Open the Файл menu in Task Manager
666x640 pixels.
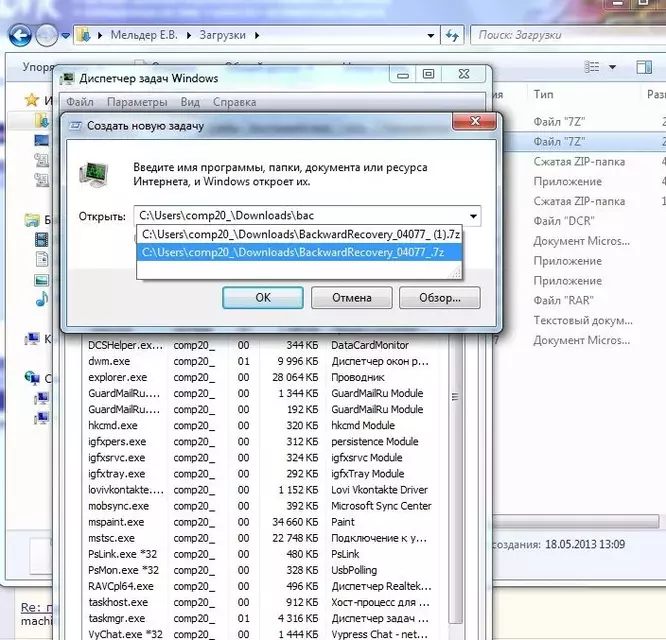coord(80,102)
